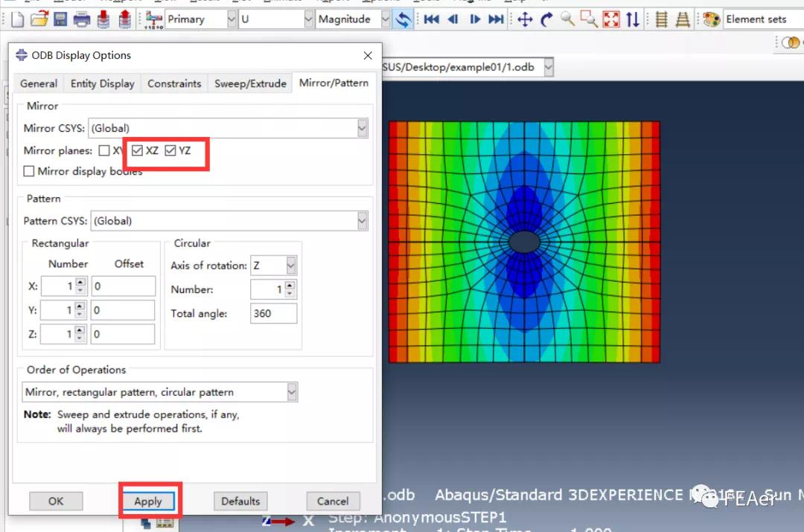This screenshot has height=532, width=804.
Task: Select the Mirror/Pattern tab
Action: tap(334, 83)
